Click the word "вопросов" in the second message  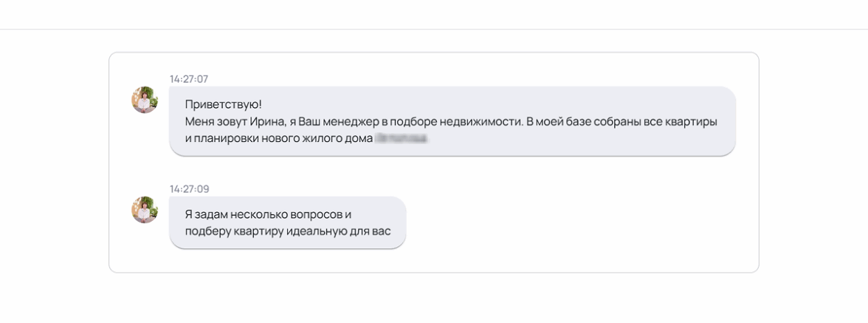pyautogui.click(x=316, y=214)
